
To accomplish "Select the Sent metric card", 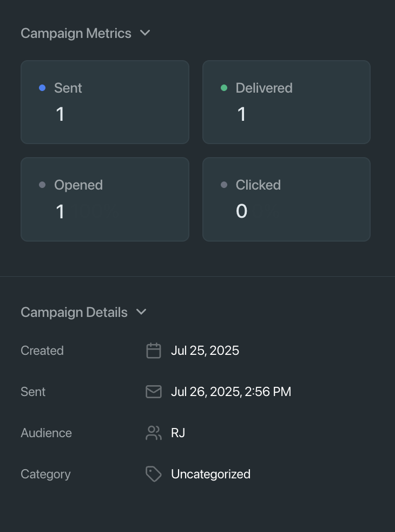I will [x=105, y=102].
